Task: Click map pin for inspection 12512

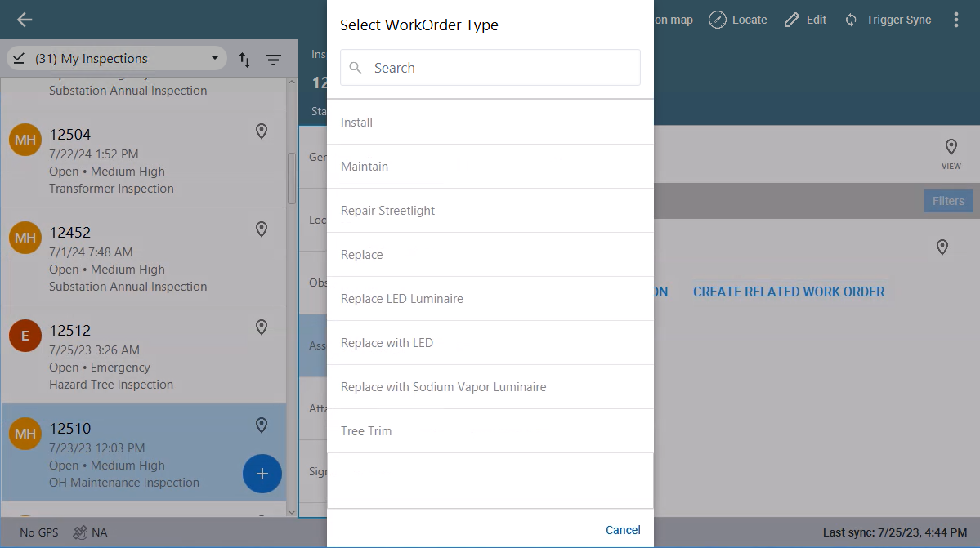Action: (262, 327)
